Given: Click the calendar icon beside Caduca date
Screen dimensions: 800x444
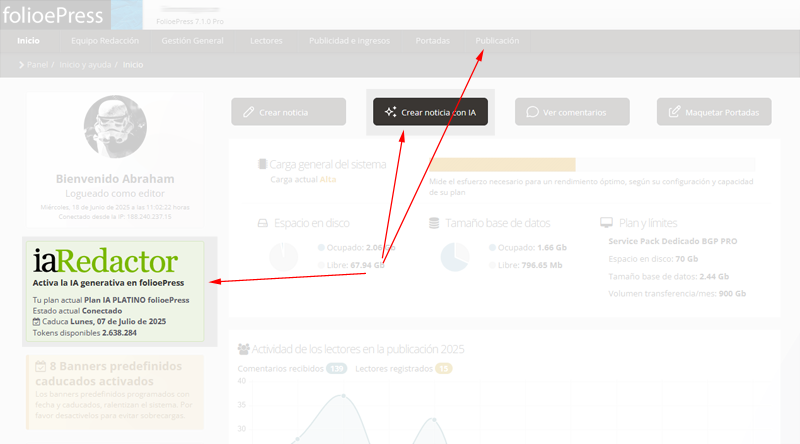Looking at the screenshot, I should pos(36,322).
